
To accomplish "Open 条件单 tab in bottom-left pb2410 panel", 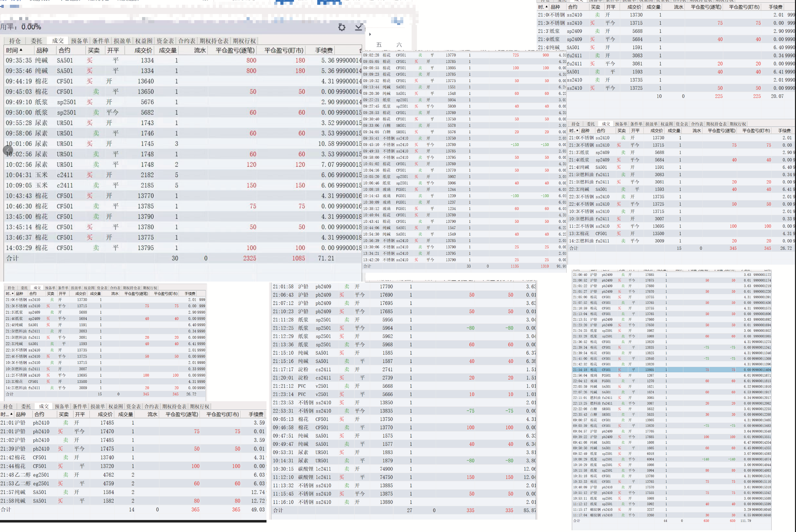I will click(x=80, y=406).
